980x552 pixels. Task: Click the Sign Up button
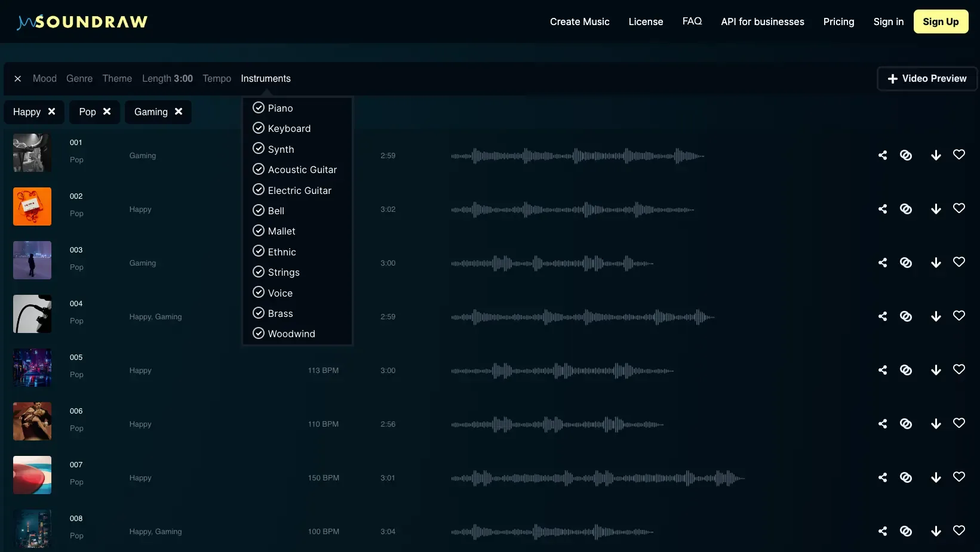pyautogui.click(x=941, y=21)
